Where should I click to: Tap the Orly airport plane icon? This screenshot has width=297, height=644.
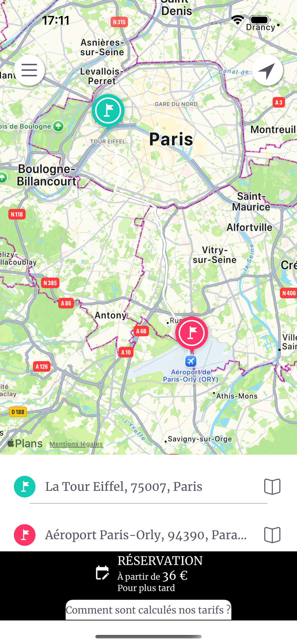point(191,361)
